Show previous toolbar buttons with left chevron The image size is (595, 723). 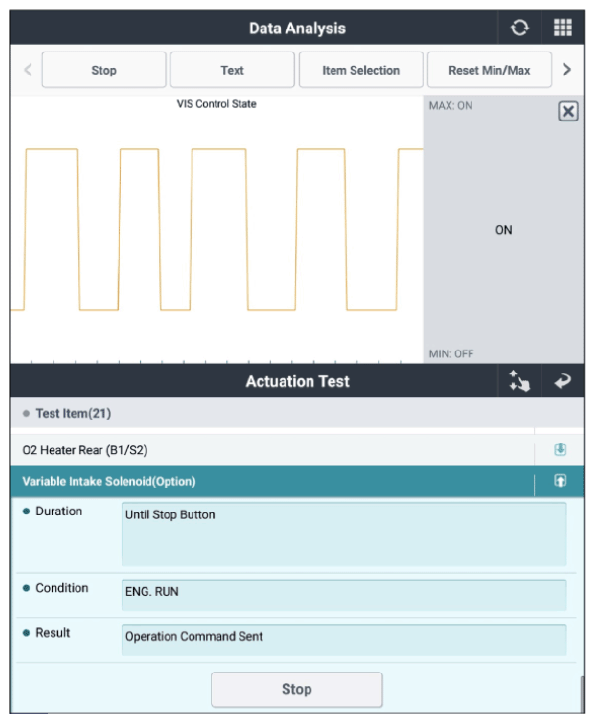[28, 70]
